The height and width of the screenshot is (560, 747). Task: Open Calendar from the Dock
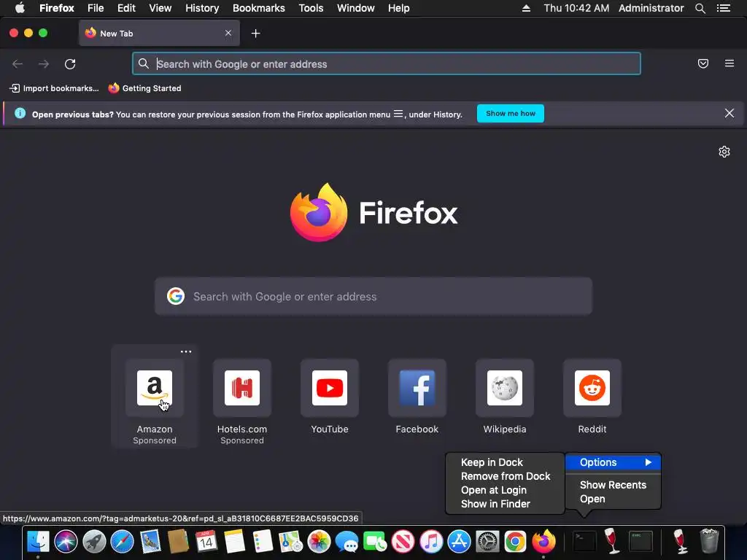point(206,542)
